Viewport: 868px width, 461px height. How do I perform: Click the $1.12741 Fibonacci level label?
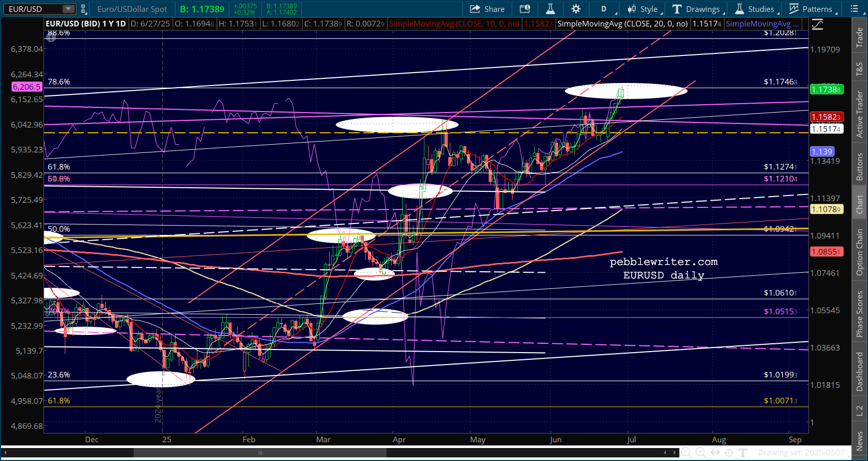coord(780,167)
